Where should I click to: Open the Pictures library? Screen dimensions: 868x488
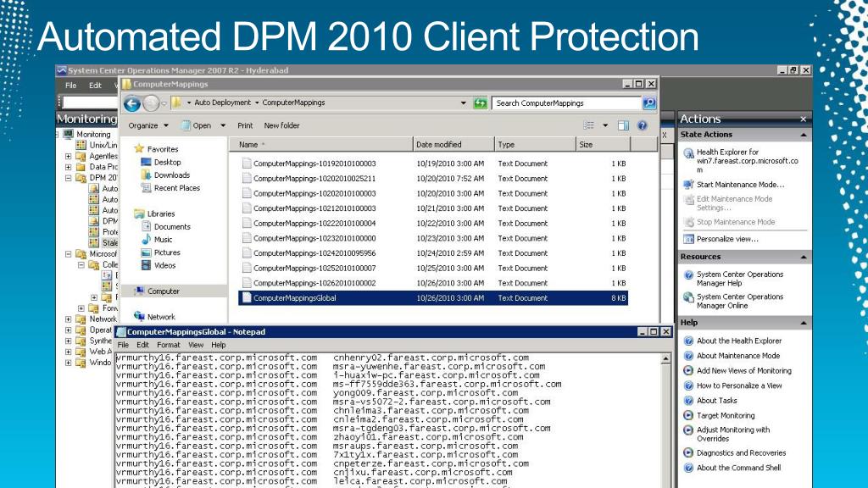click(167, 252)
